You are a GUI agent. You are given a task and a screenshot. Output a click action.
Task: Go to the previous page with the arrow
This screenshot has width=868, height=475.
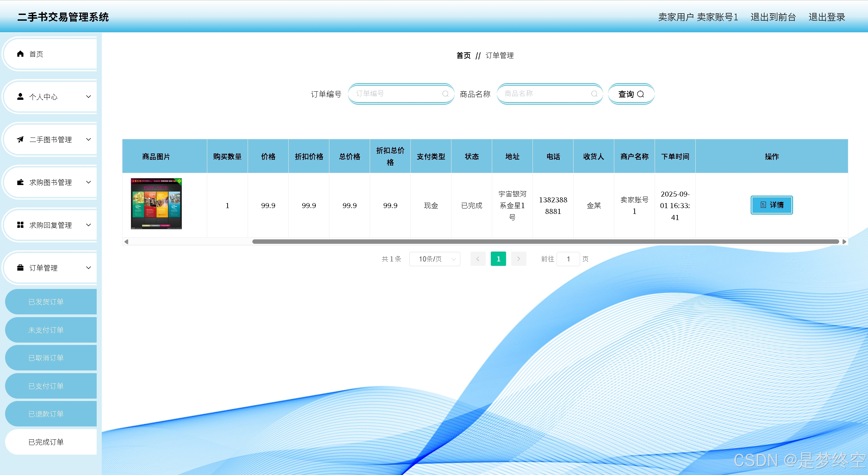point(478,259)
